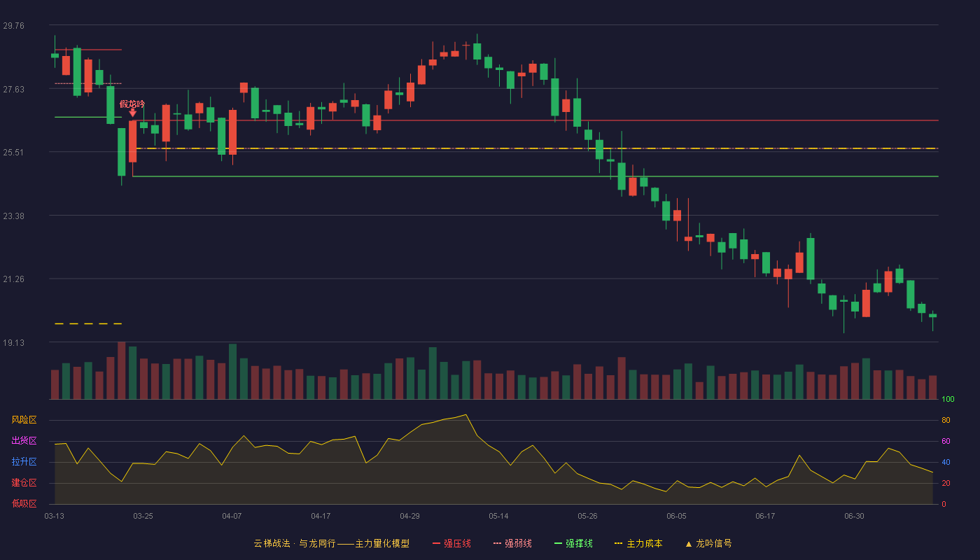Click the 29.76 price axis label
Screen dimensions: 980x560
coord(13,25)
